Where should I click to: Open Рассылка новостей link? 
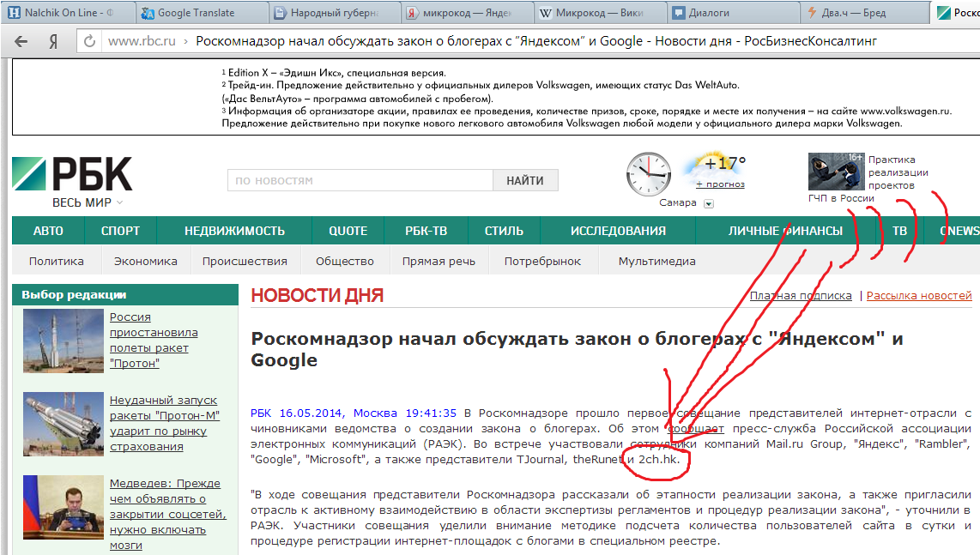[919, 296]
